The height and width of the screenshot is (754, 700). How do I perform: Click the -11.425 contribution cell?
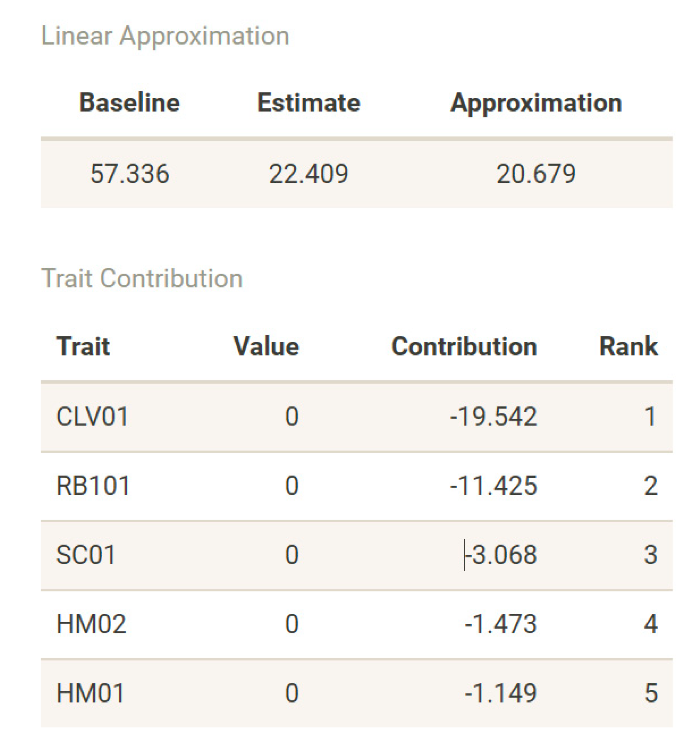(493, 485)
